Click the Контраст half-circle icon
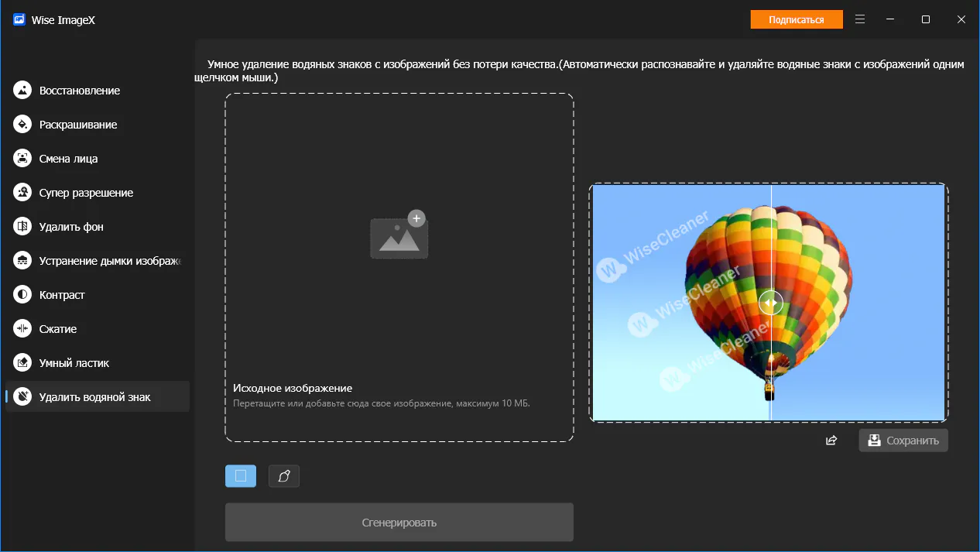The width and height of the screenshot is (980, 552). coord(23,295)
